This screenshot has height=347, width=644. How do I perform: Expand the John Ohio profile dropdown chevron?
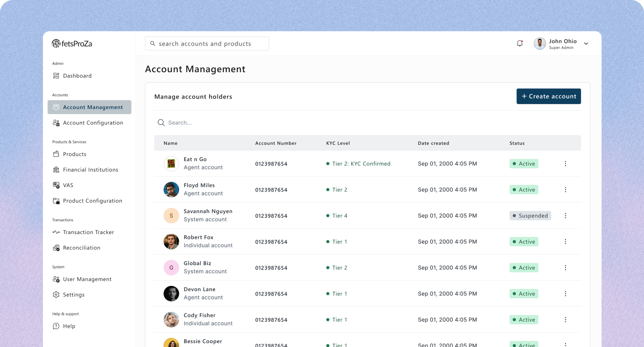[x=586, y=44]
